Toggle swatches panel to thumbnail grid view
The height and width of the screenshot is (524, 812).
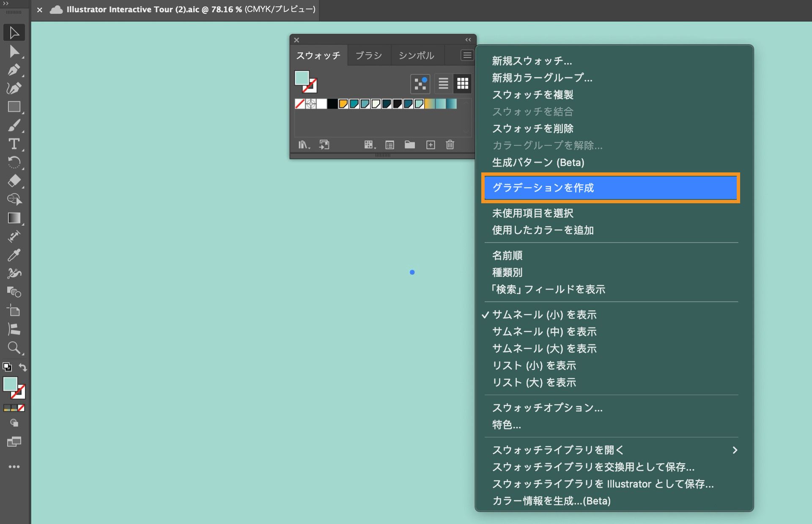pyautogui.click(x=463, y=83)
